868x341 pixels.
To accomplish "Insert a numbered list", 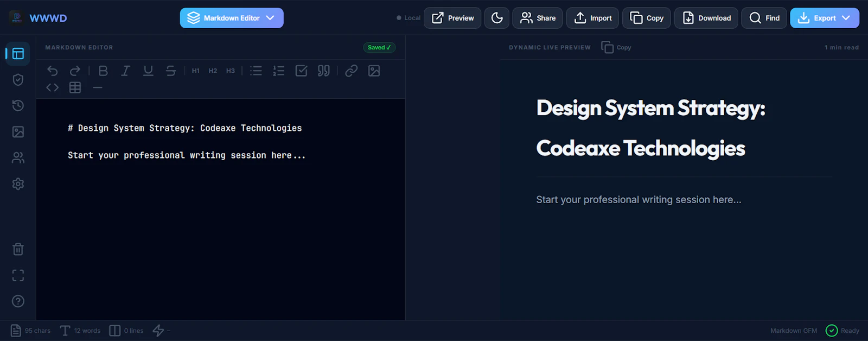I will click(x=279, y=71).
